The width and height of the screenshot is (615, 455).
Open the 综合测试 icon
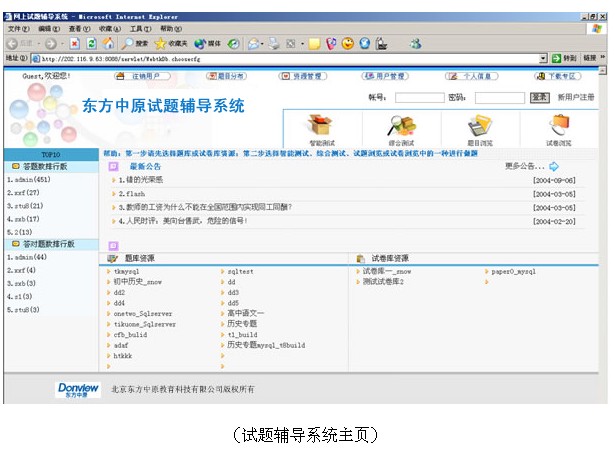click(x=397, y=127)
